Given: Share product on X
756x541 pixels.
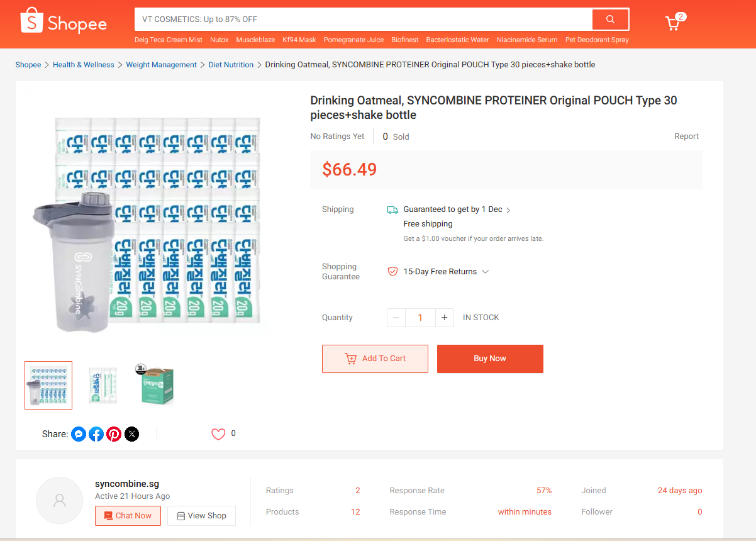Looking at the screenshot, I should click(131, 434).
